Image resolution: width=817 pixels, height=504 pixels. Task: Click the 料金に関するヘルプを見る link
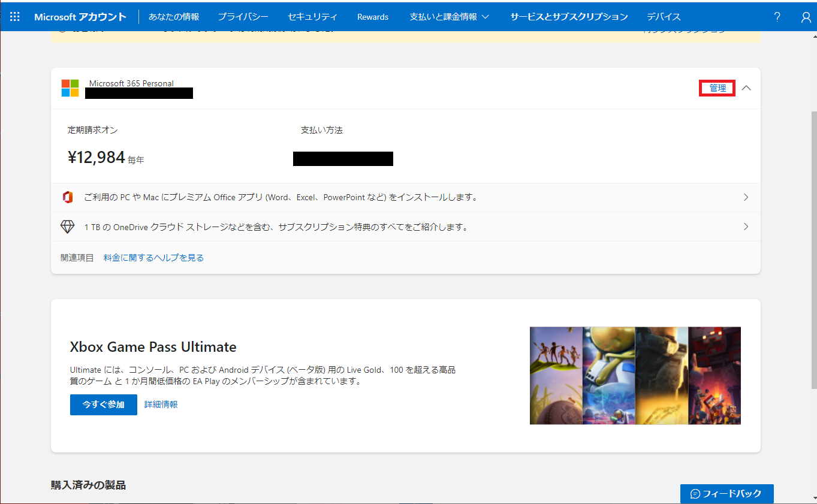click(x=153, y=258)
